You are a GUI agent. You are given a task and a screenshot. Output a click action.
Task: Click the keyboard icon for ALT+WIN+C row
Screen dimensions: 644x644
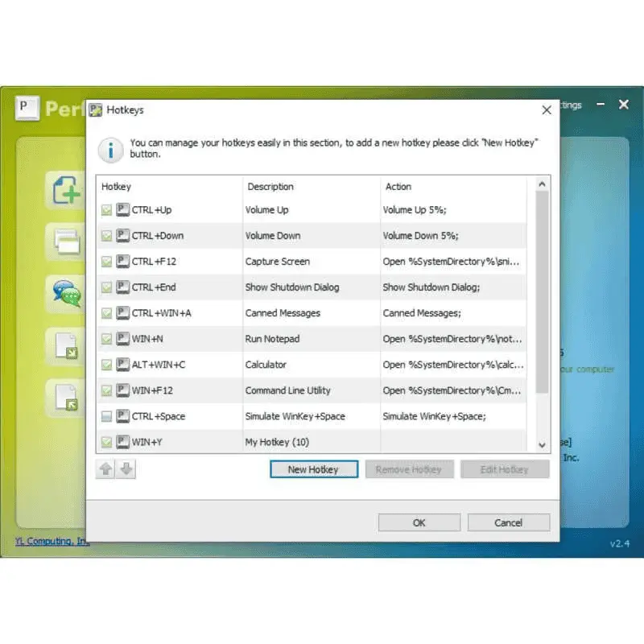(122, 365)
